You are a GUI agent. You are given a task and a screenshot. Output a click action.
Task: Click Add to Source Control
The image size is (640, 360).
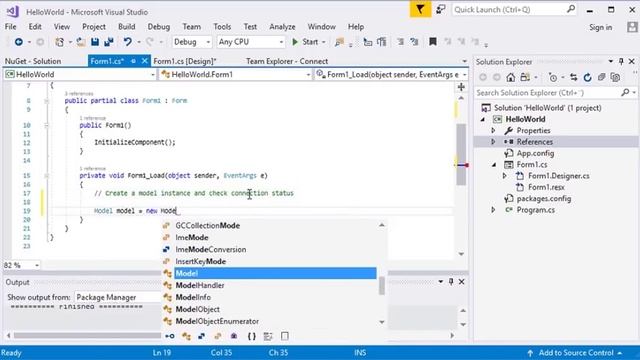pyautogui.click(x=576, y=353)
